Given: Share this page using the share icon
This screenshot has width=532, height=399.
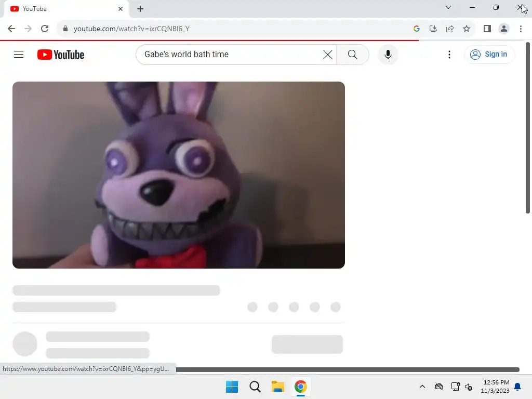Looking at the screenshot, I should (450, 29).
